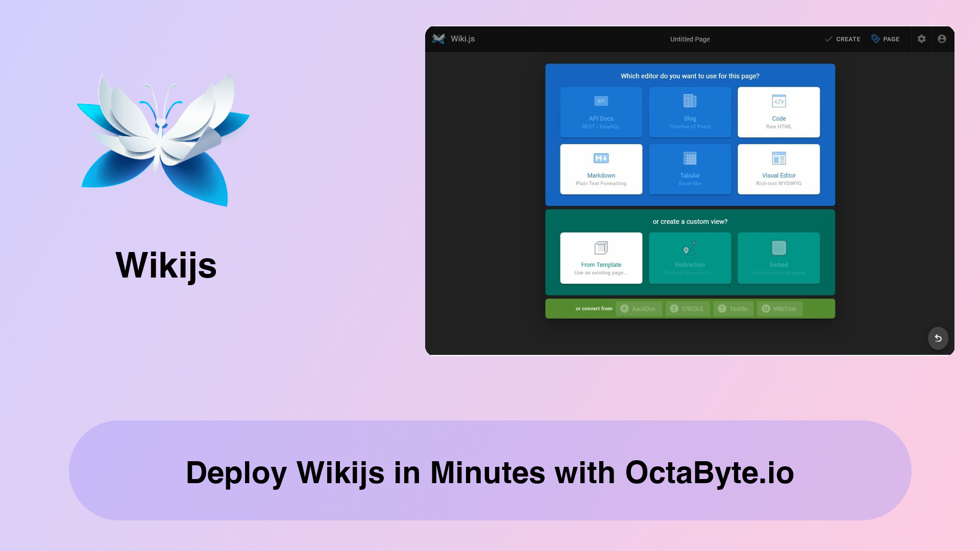Image resolution: width=980 pixels, height=551 pixels.
Task: Click the Redirection custom view option
Action: (x=689, y=258)
